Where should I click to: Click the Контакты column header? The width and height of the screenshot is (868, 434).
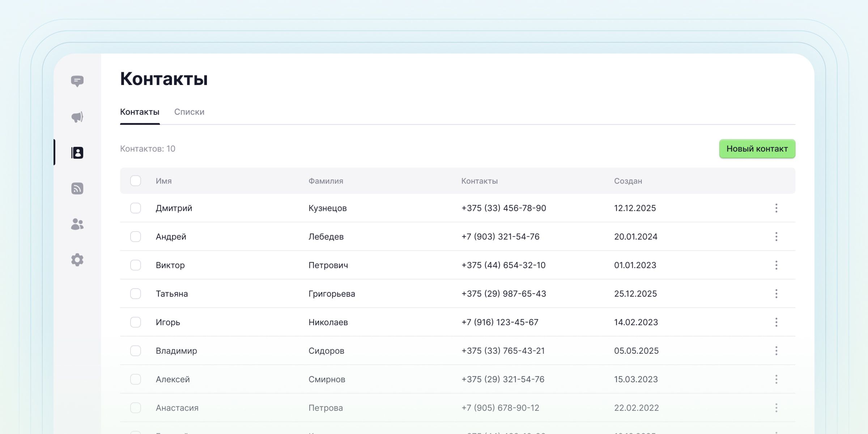coord(480,181)
